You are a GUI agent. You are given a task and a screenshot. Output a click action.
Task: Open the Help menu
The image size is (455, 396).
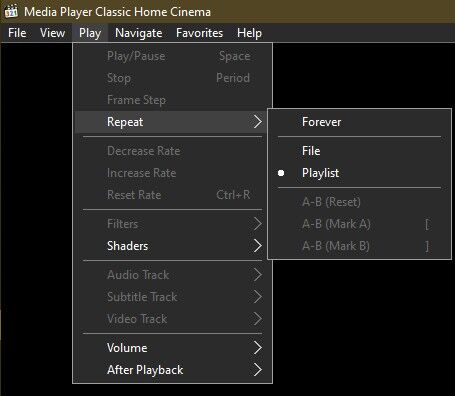[249, 33]
